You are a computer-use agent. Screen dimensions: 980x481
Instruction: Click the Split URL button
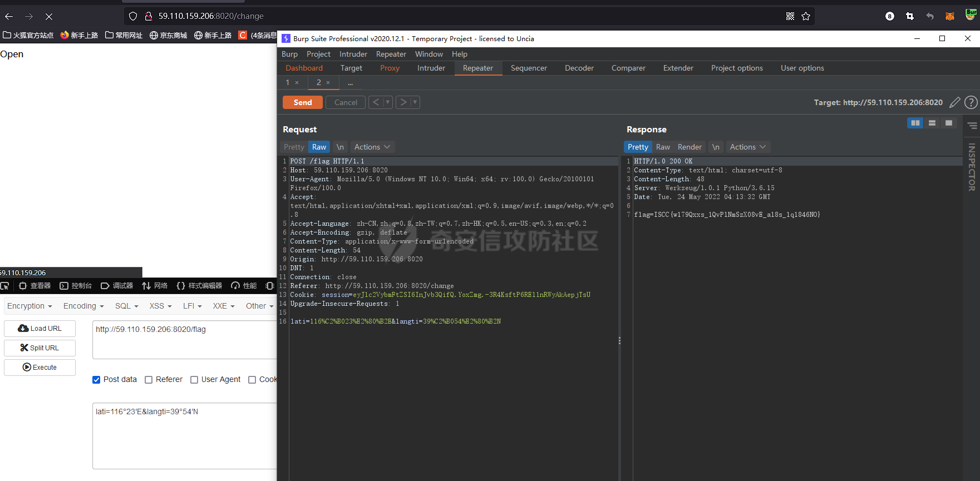pyautogui.click(x=40, y=348)
